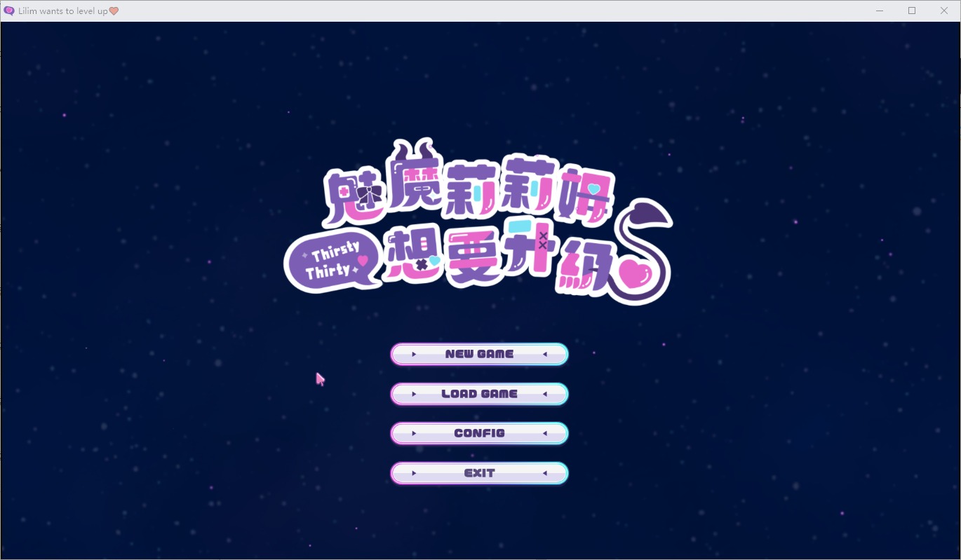Open the Config settings
961x560 pixels.
[x=479, y=433]
